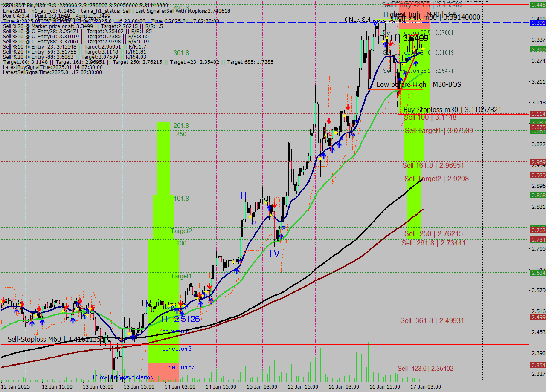Image resolution: width=546 pixels, height=392 pixels.
Task: Click the 'Sell %10 @ C_Entry61' line
Action: pyautogui.click(x=76, y=37)
